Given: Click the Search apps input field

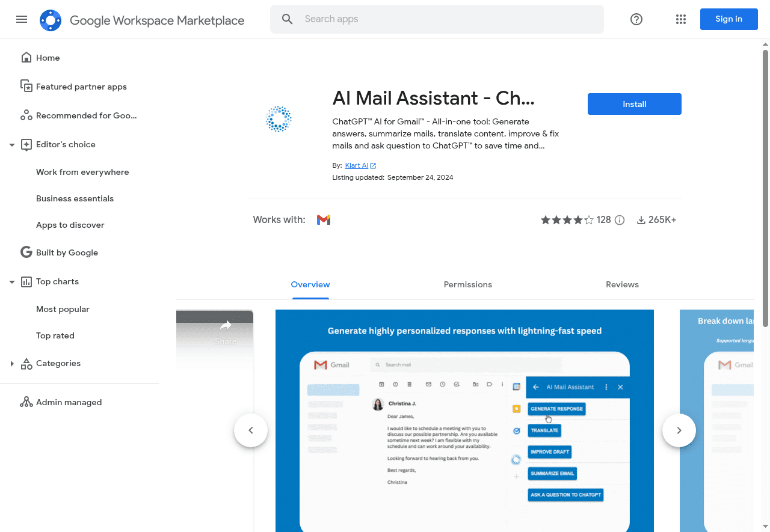Looking at the screenshot, I should [437, 19].
